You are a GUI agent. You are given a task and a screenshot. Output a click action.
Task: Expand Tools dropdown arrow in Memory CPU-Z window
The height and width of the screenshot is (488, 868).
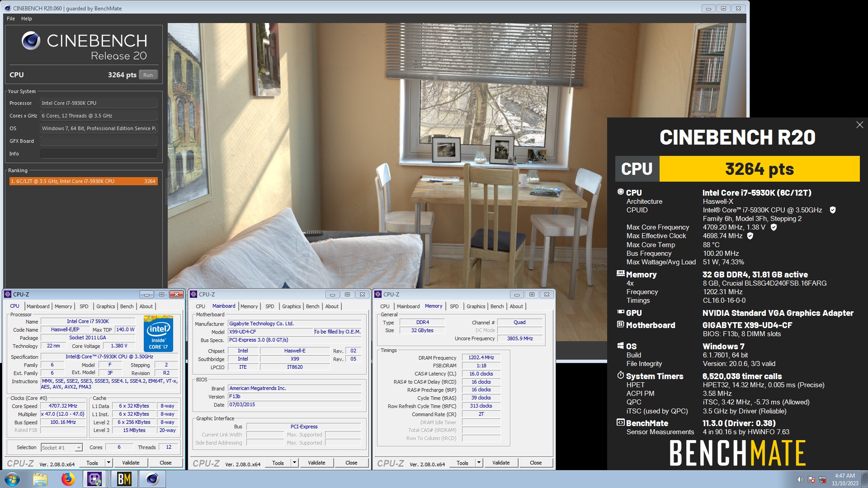[x=479, y=463]
